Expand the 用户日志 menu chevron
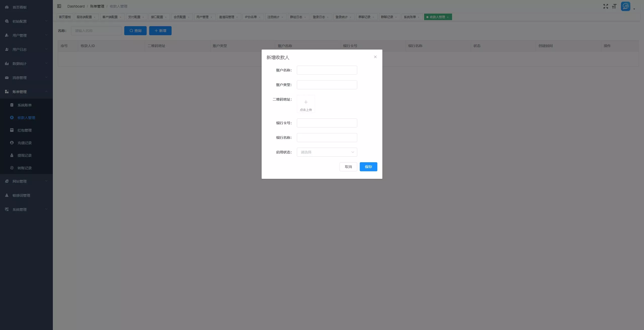Viewport: 644px width, 330px height. point(46,49)
